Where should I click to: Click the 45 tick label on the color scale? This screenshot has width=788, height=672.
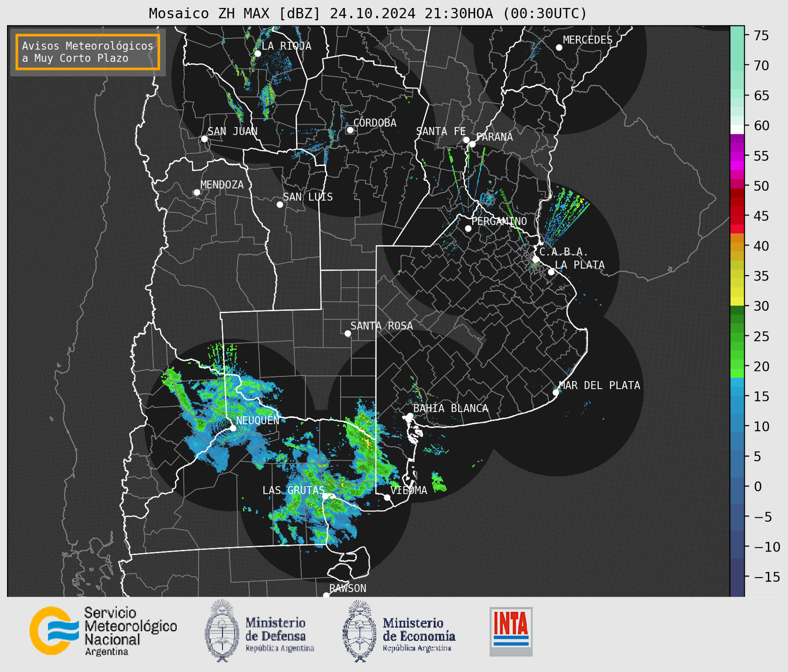761,216
